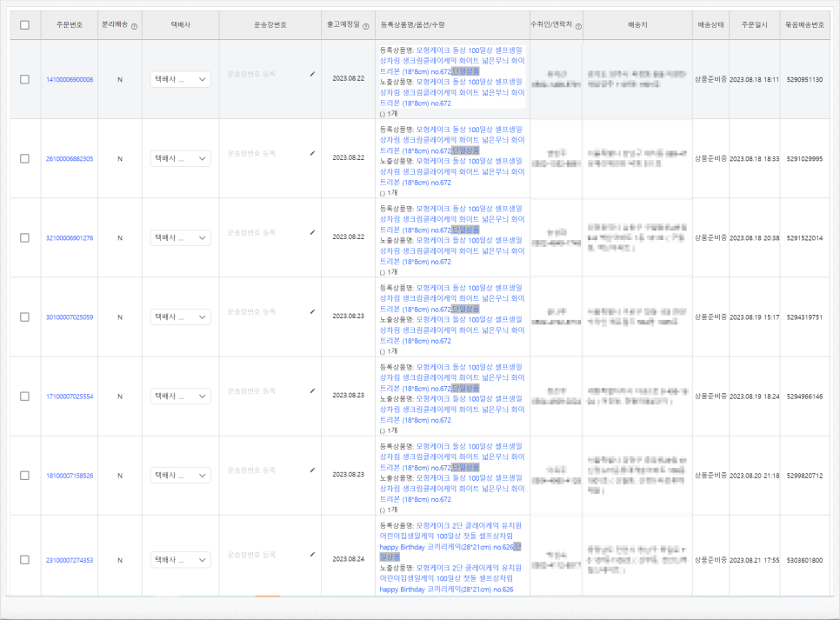This screenshot has width=840, height=620.
Task: Open order number link 32100006901276
Action: (70, 238)
